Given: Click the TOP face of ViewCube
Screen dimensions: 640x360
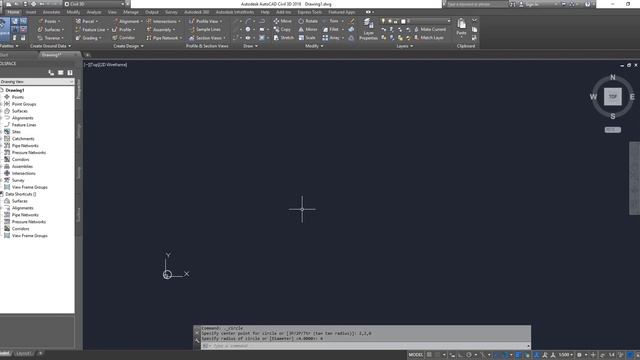Looking at the screenshot, I should pos(613,97).
